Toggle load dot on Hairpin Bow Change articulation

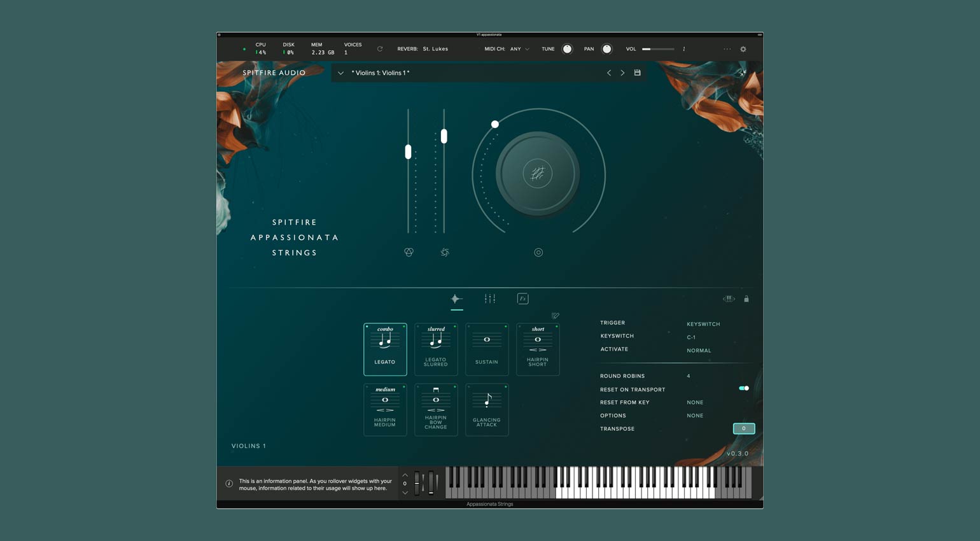point(454,386)
